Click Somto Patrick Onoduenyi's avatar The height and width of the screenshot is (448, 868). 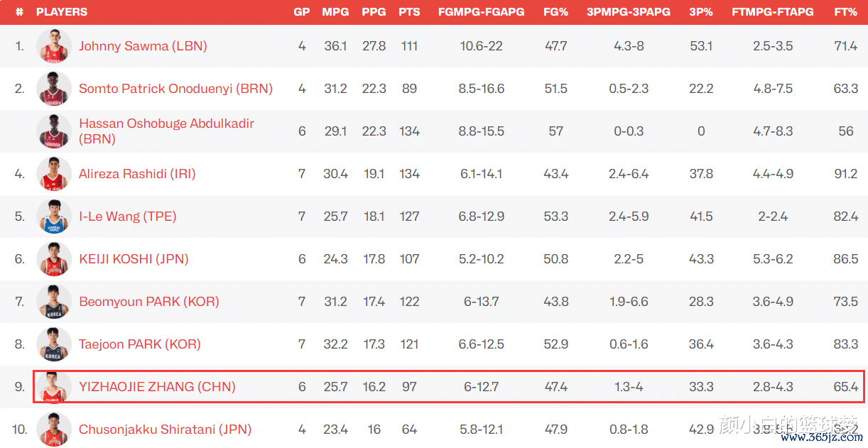pos(54,89)
